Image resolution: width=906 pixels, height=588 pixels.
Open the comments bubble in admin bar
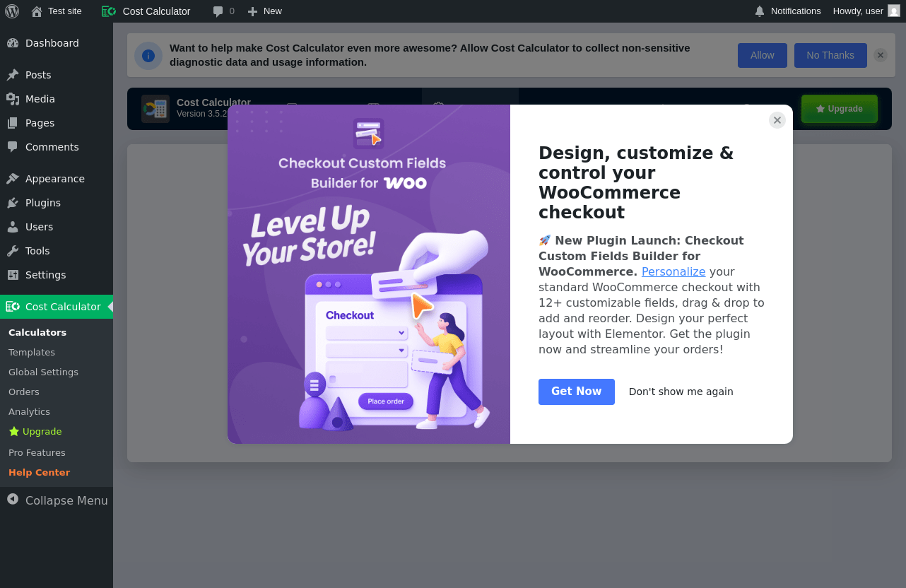[x=223, y=11]
